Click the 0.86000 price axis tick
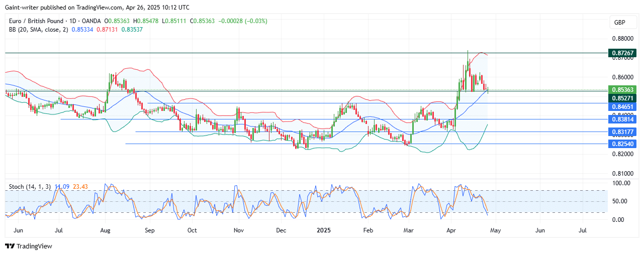 click(x=623, y=77)
